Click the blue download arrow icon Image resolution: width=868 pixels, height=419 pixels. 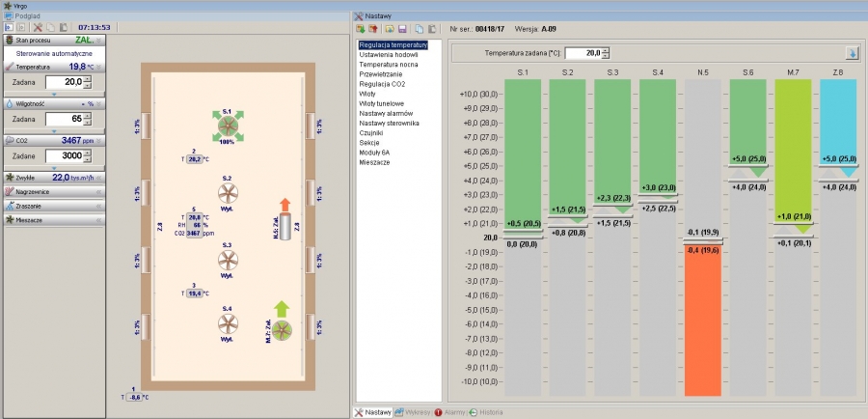[852, 53]
